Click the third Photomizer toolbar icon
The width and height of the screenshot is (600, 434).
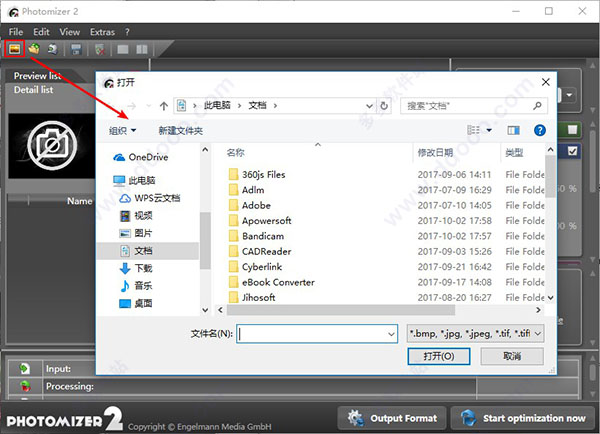pos(52,49)
